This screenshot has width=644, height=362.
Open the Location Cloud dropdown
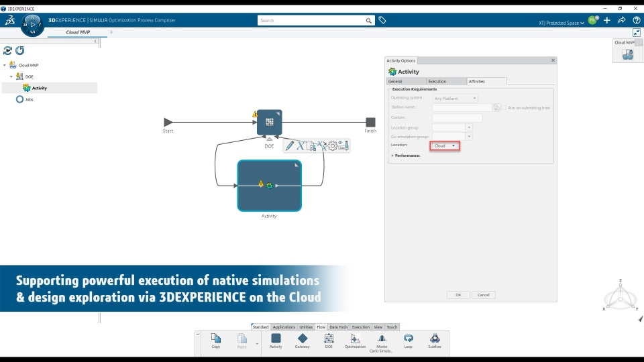click(445, 145)
